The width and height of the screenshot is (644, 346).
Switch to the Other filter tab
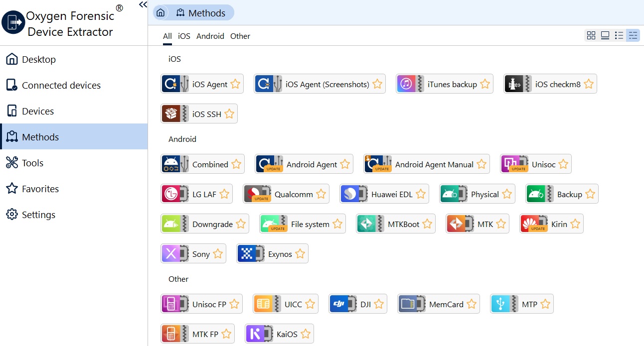point(240,36)
